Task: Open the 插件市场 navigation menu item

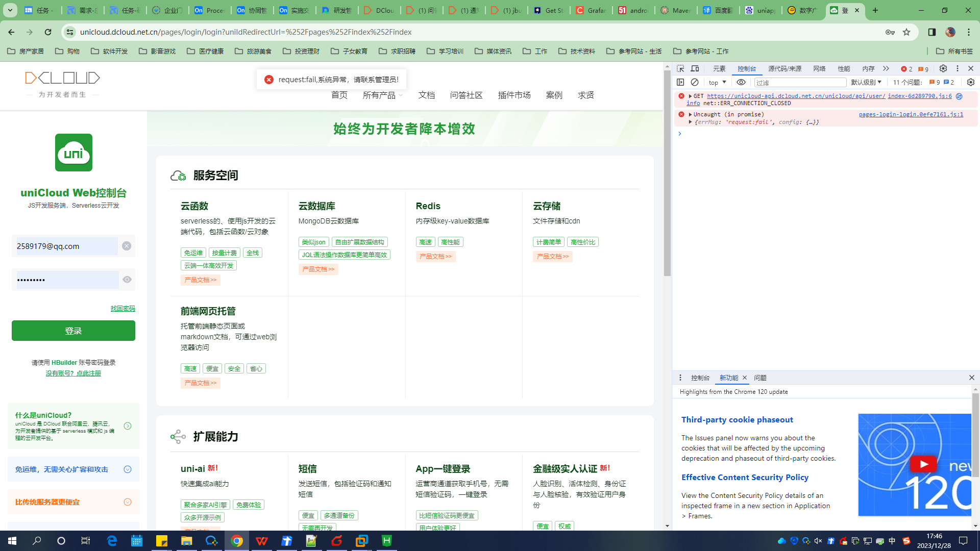Action: [514, 95]
